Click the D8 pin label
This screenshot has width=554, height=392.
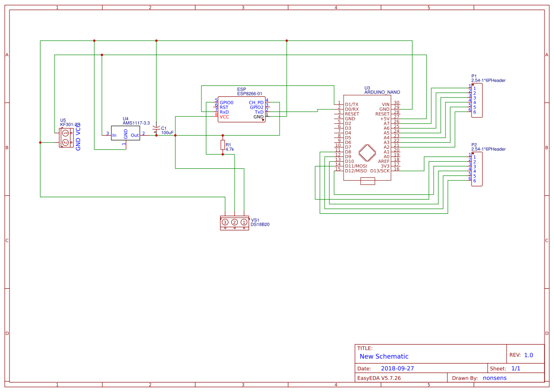pyautogui.click(x=348, y=152)
